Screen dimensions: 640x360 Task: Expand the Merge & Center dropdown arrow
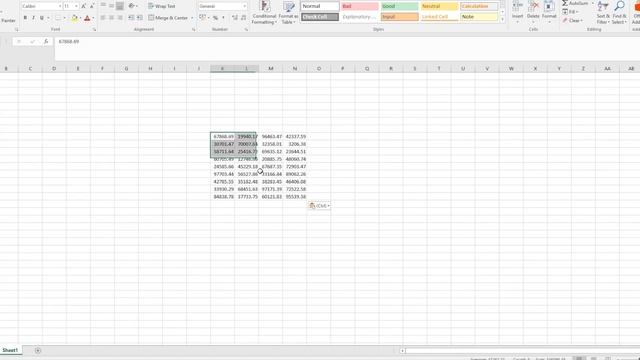pyautogui.click(x=192, y=18)
